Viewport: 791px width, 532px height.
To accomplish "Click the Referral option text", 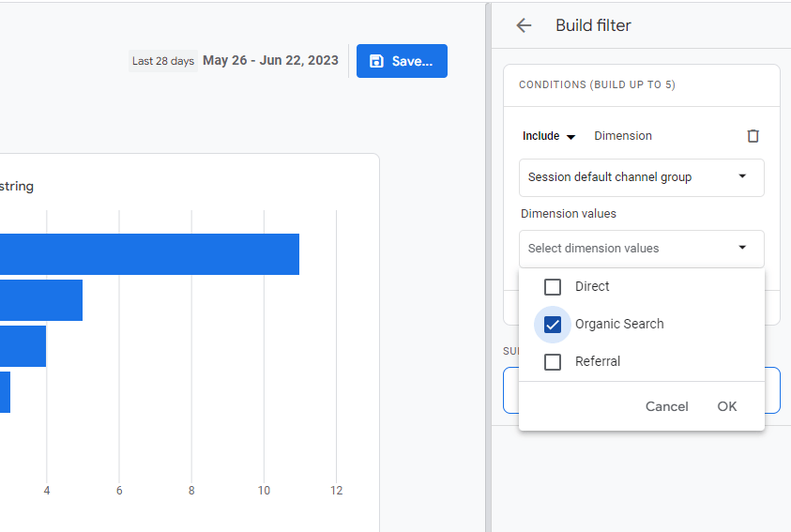I will 598,362.
